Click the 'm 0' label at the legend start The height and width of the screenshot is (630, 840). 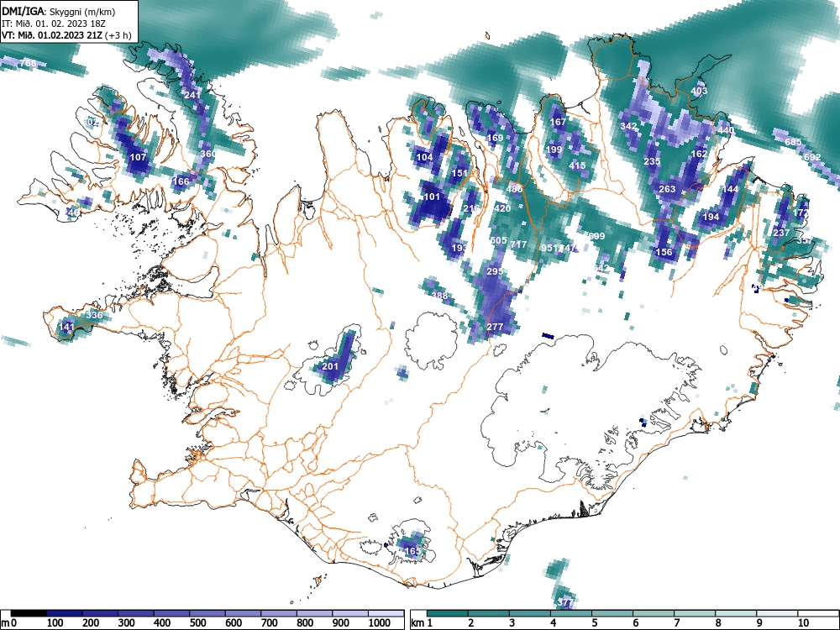click(x=9, y=623)
